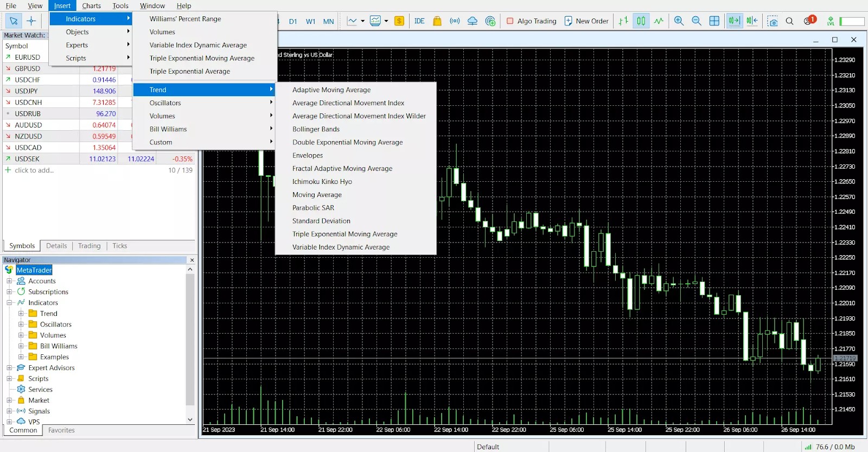This screenshot has width=868, height=452.
Task: Expand the Trend folder in Navigator
Action: coord(21,314)
